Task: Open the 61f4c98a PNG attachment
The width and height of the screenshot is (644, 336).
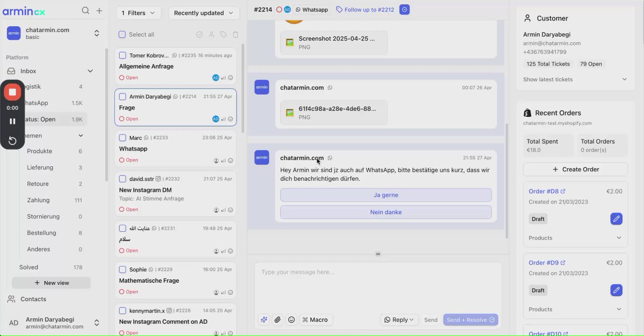Action: (334, 112)
